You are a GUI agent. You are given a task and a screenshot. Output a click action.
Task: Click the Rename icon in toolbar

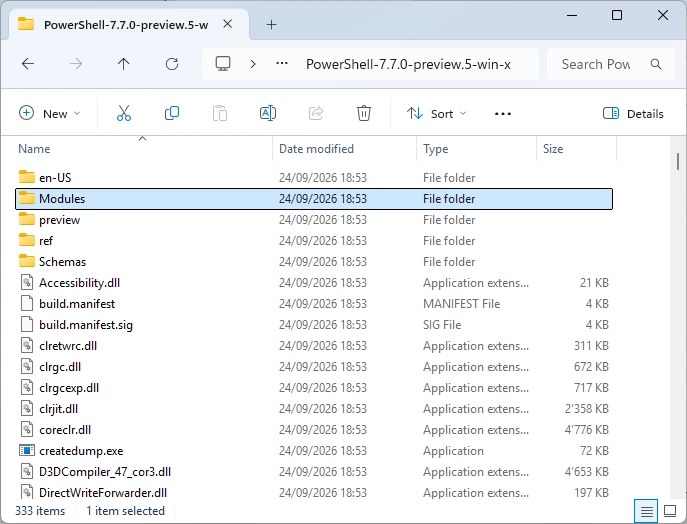coord(268,113)
